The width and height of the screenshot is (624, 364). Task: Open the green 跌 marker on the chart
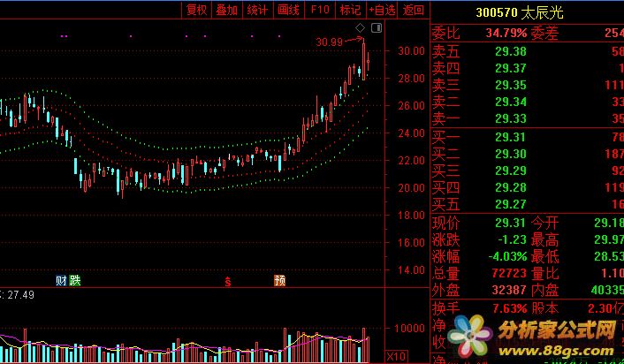pos(75,281)
